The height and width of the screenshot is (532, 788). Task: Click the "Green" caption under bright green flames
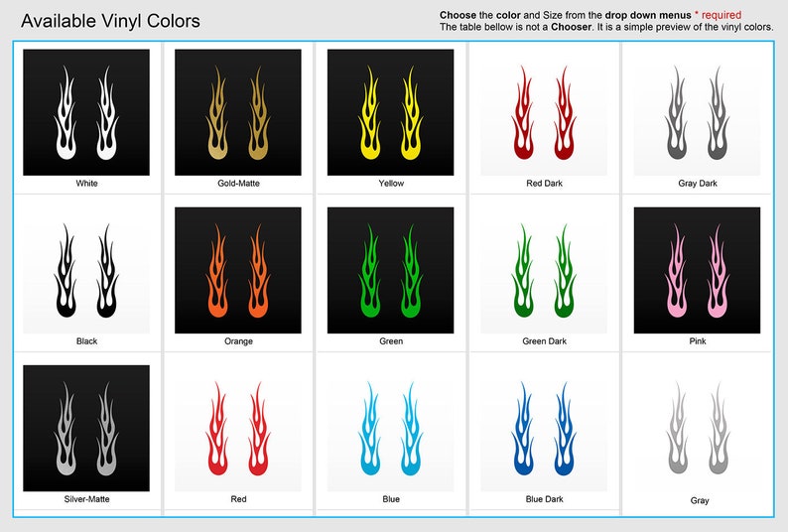[x=391, y=340]
